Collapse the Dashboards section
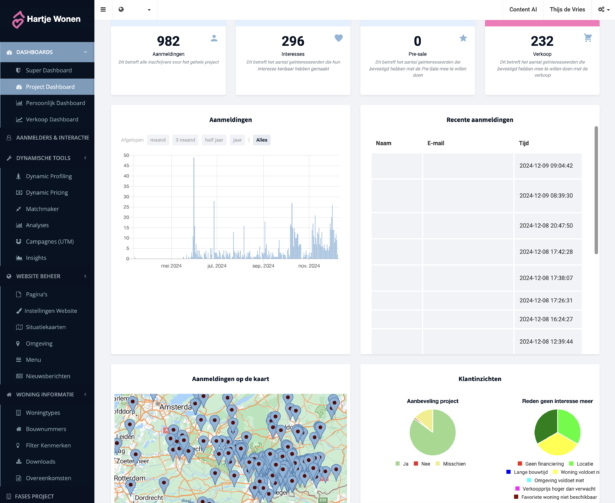 tap(47, 52)
